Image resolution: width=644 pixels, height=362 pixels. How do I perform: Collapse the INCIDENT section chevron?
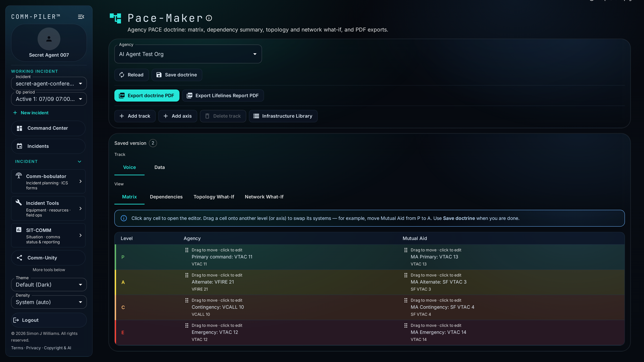point(79,162)
